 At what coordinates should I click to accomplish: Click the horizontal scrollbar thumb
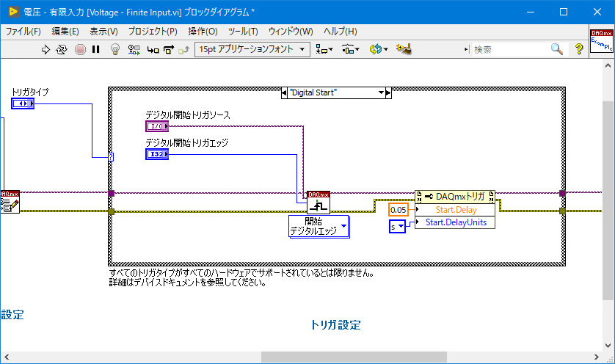pos(354,357)
